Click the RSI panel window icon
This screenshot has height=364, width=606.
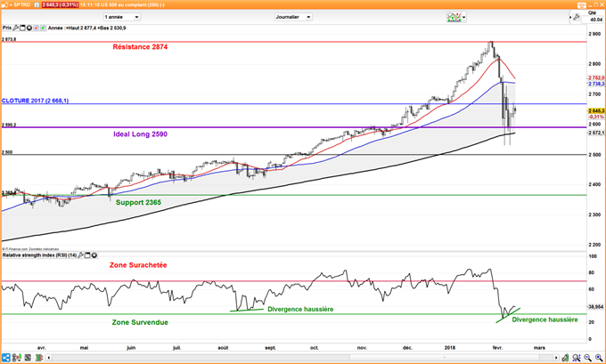(x=87, y=255)
